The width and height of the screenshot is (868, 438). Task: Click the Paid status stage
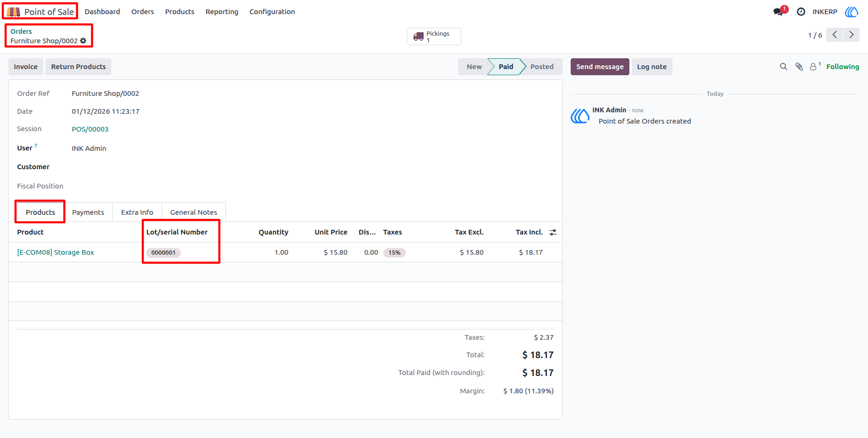click(x=505, y=67)
